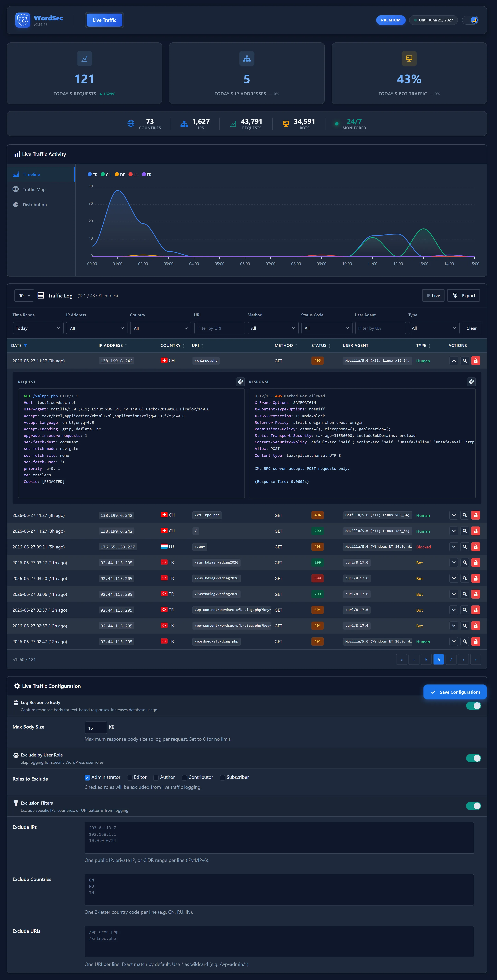Click the Today's Bot Traffic monitor icon
The width and height of the screenshot is (497, 980).
point(409,59)
